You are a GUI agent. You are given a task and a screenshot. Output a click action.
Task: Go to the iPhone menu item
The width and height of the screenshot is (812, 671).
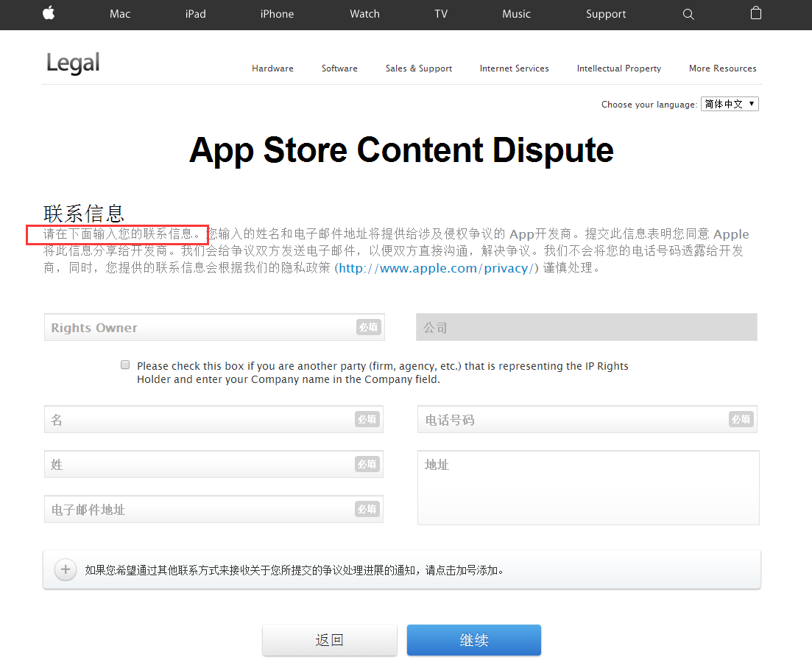point(277,14)
